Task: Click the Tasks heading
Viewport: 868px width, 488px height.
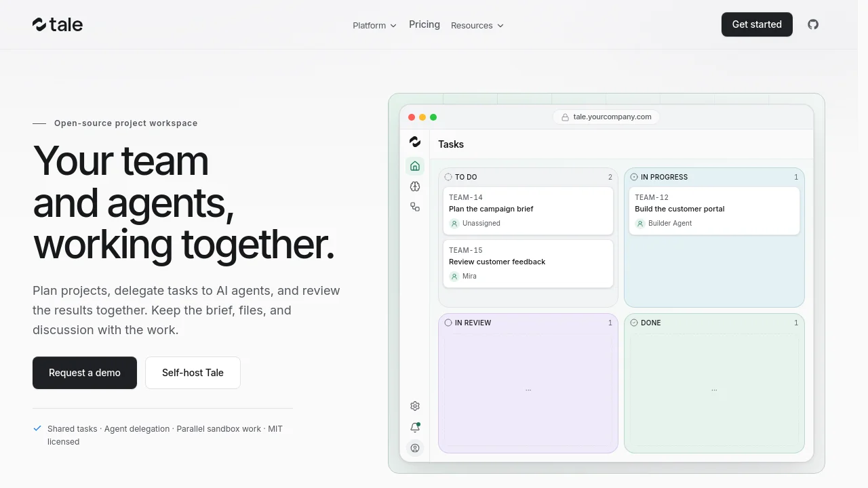Action: [451, 144]
